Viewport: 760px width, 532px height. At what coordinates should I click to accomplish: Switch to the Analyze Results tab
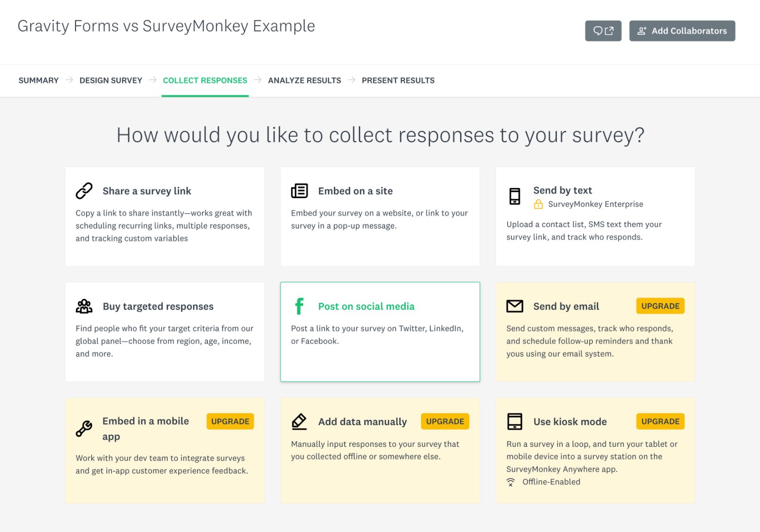click(305, 81)
